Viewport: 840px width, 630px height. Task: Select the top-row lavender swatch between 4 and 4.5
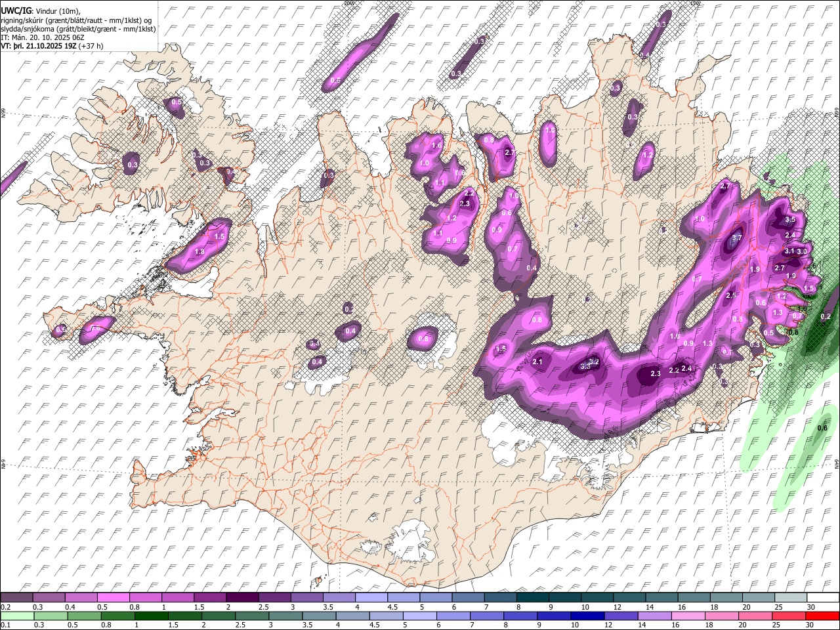tap(370, 598)
